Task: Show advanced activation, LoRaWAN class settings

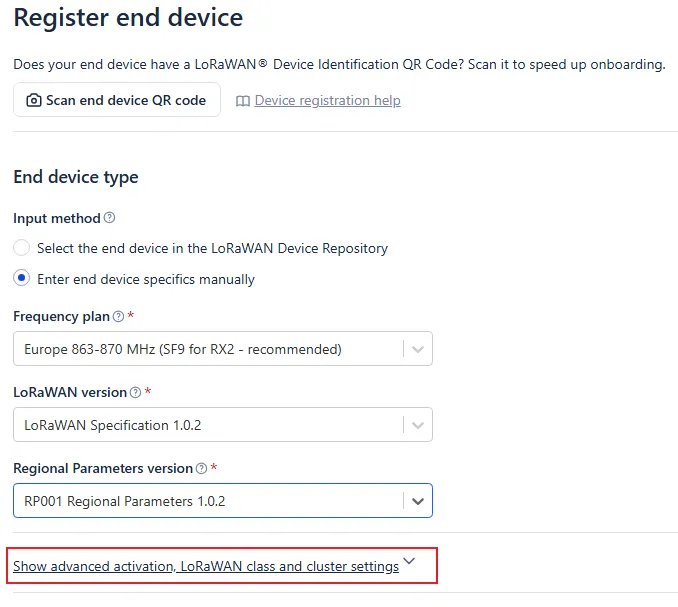Action: click(x=206, y=566)
